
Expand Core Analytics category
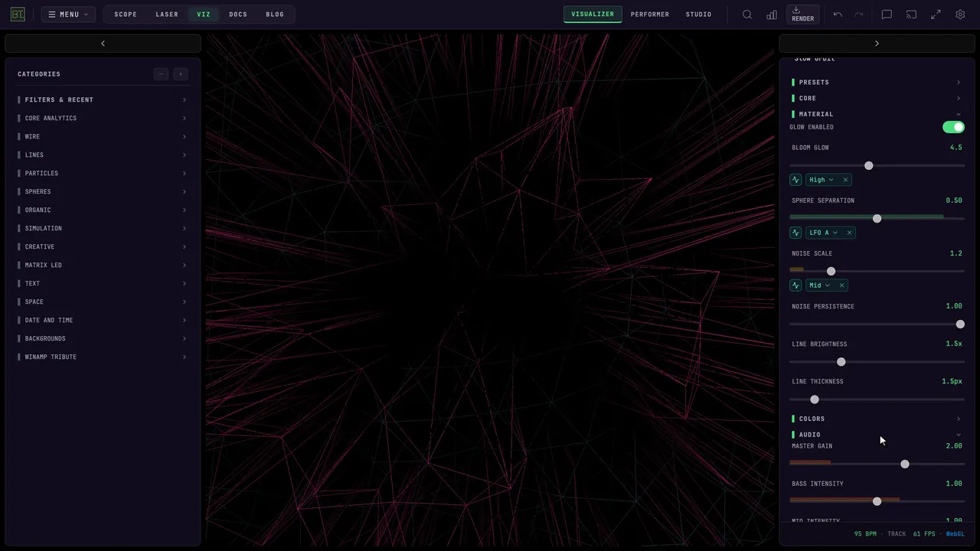(x=103, y=118)
